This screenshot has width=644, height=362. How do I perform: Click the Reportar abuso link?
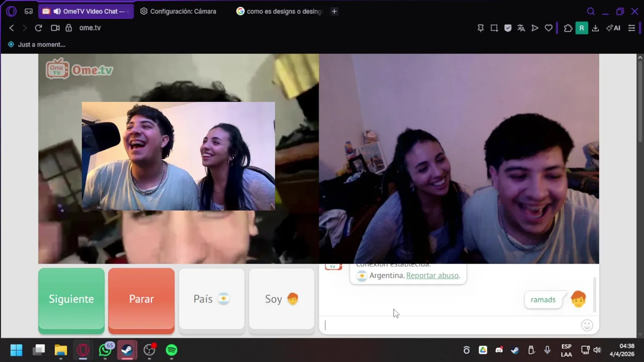pos(432,276)
